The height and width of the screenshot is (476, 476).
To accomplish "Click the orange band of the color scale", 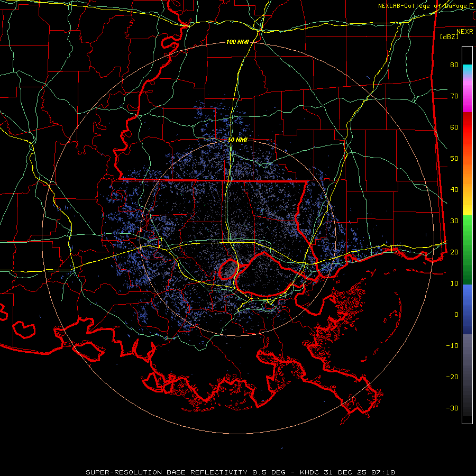I will coord(467,173).
